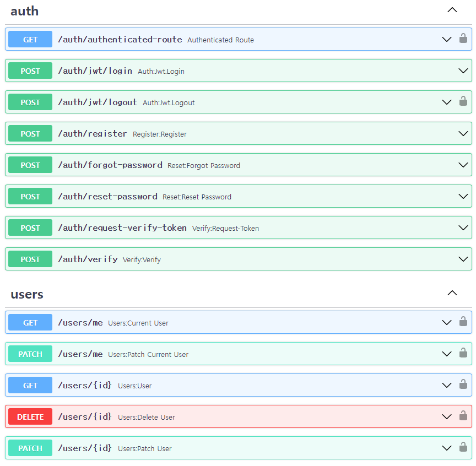Click the lock icon on GET /users/me
This screenshot has height=466, width=476.
(x=463, y=322)
